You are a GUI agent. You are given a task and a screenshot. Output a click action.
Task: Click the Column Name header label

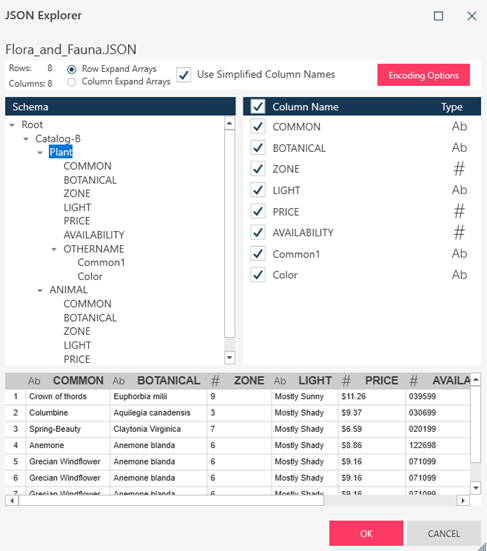click(305, 106)
